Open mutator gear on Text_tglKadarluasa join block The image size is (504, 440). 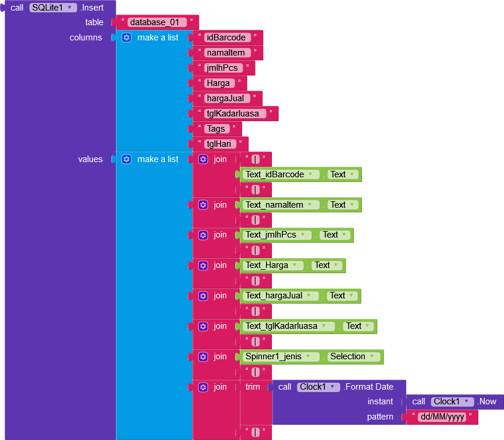click(203, 326)
